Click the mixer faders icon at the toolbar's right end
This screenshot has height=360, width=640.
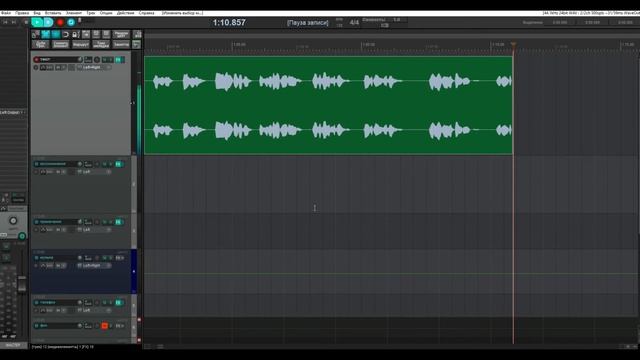(138, 34)
